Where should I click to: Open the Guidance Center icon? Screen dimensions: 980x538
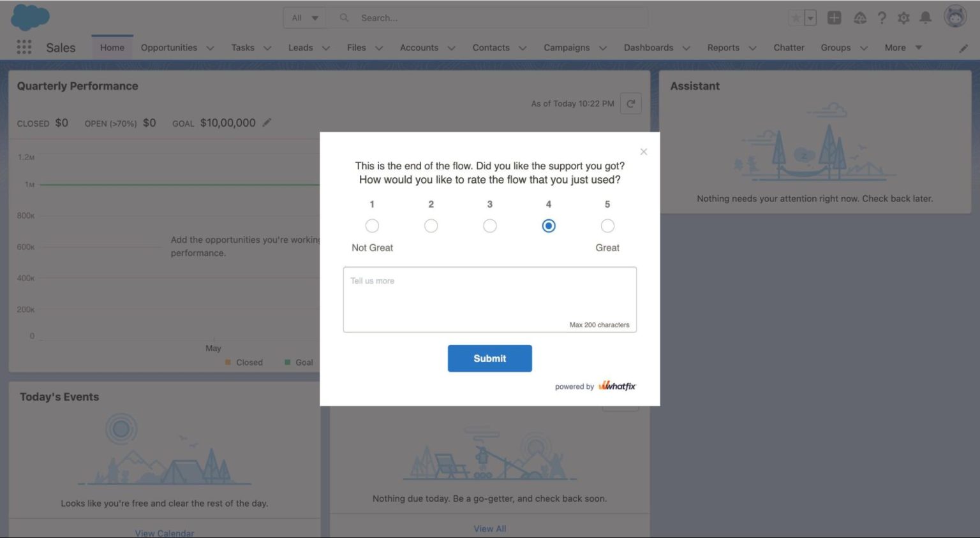click(x=860, y=17)
